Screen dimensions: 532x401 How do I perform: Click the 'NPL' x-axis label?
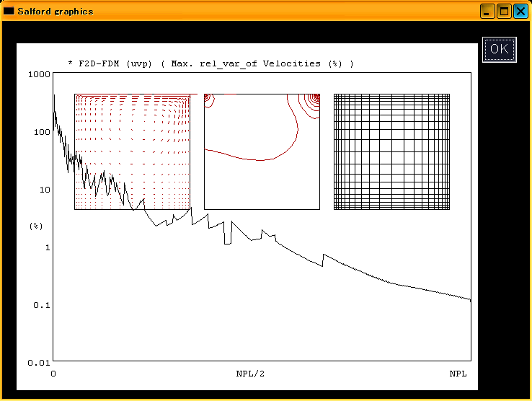point(458,374)
